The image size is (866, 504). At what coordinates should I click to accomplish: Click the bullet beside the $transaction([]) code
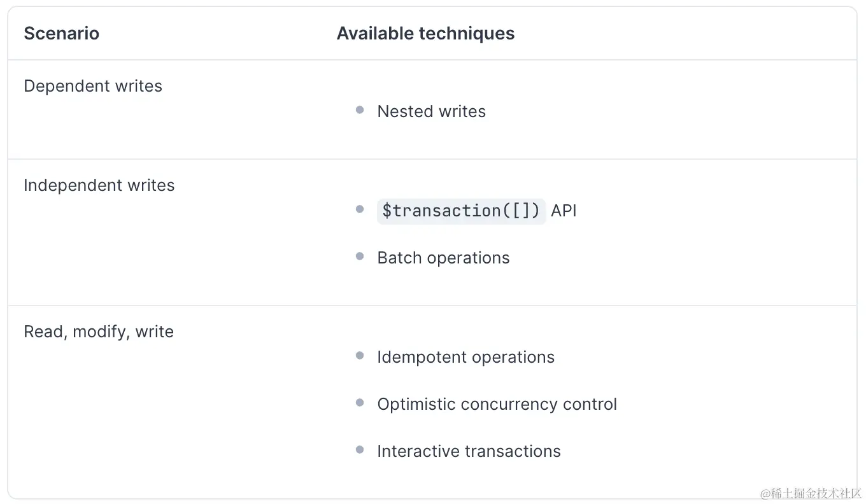tap(360, 209)
